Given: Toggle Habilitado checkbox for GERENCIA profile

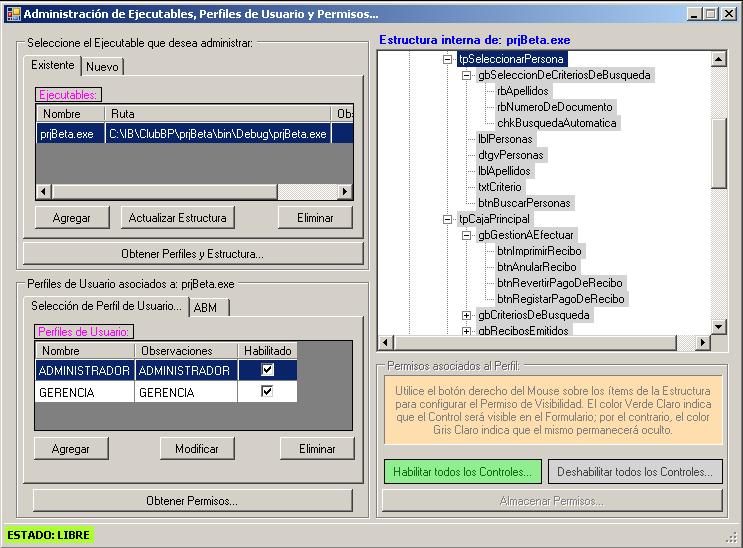Looking at the screenshot, I should [x=268, y=391].
